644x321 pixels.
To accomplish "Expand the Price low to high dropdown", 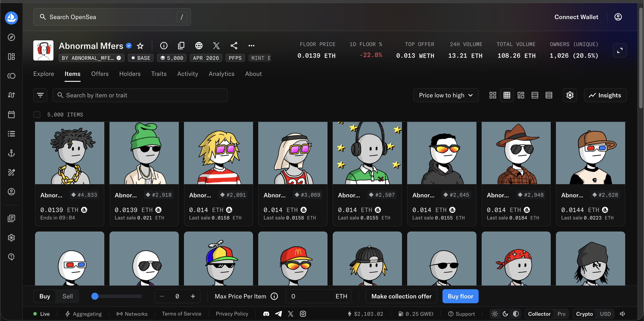I will pos(446,95).
